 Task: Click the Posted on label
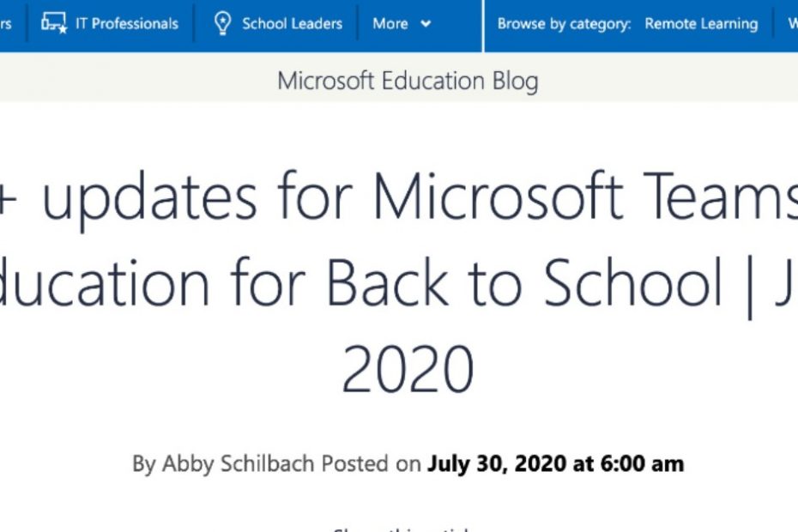coord(371,463)
